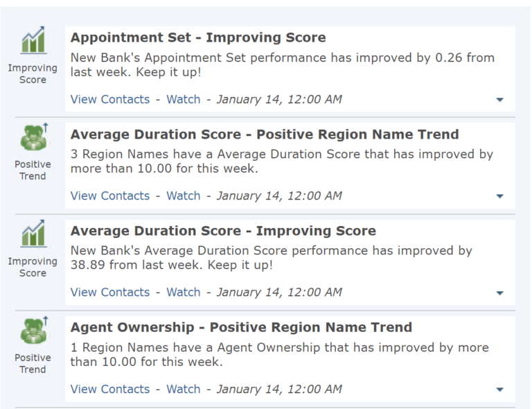Select the Appointment Set - Improving Score heading
This screenshot has width=532, height=409.
tap(198, 37)
